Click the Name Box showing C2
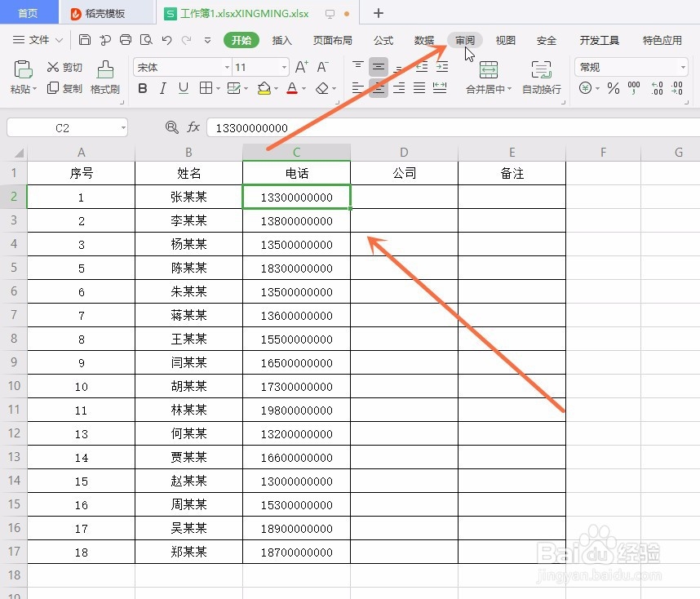 61,127
